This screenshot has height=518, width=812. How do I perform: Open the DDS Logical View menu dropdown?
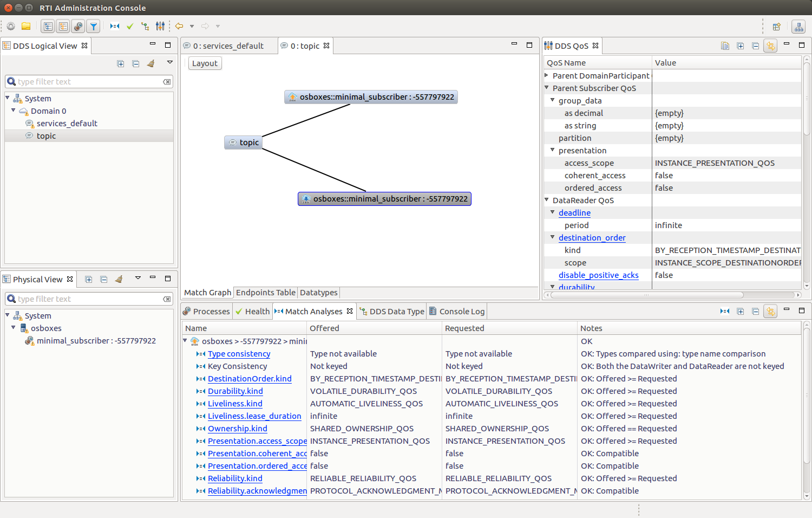[x=169, y=63]
